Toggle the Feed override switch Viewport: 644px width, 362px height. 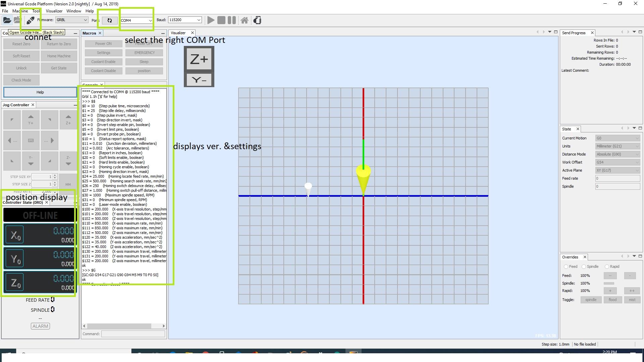pyautogui.click(x=567, y=266)
